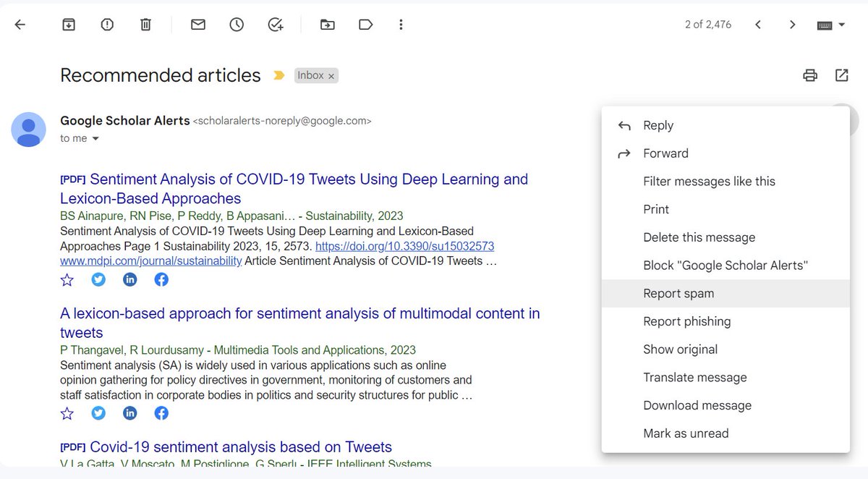Open the More options three-dot menu
This screenshot has height=479, width=868.
401,25
